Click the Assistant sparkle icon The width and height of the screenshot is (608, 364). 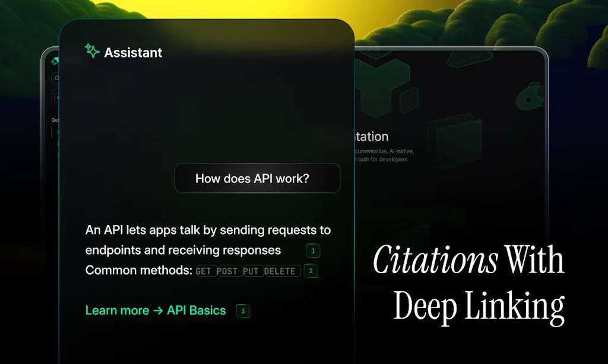tap(92, 52)
